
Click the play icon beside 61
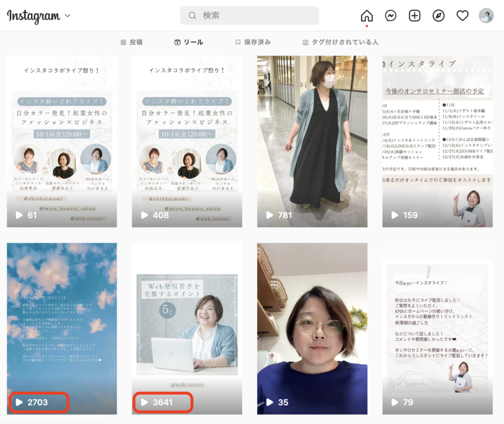pyautogui.click(x=20, y=215)
